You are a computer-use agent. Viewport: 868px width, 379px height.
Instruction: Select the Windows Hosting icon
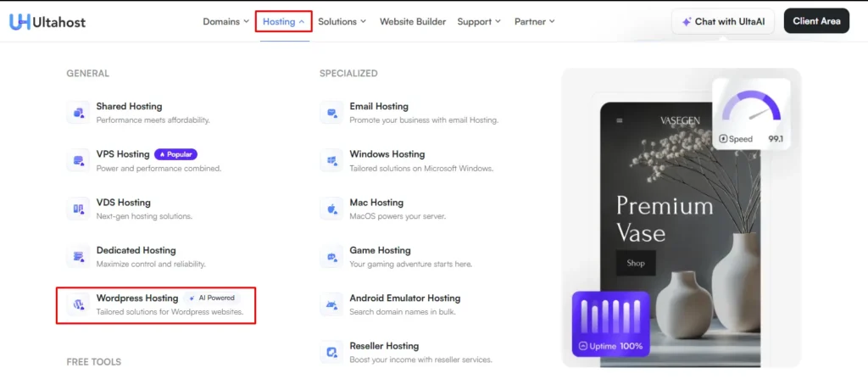[x=331, y=160]
